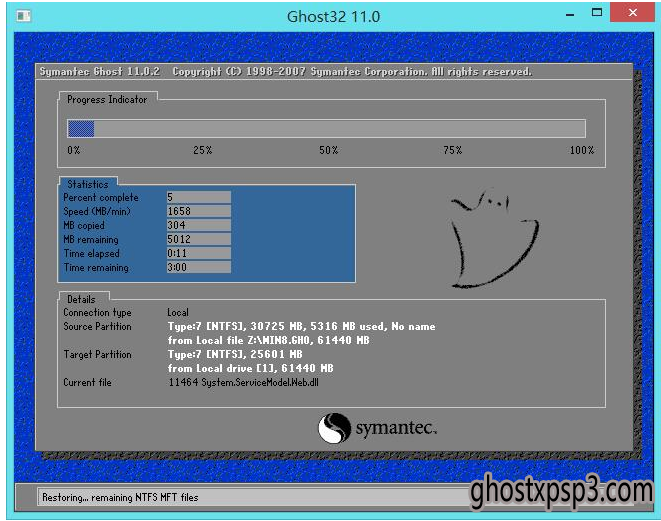
Task: Click the restore progress bar
Action: pyautogui.click(x=326, y=128)
